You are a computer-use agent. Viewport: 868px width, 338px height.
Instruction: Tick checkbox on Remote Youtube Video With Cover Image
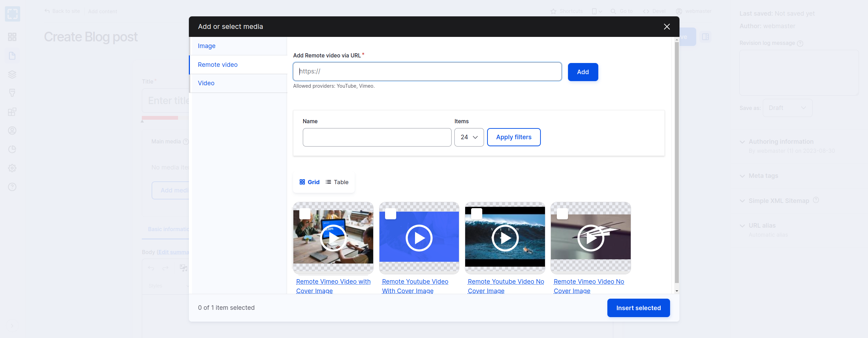coord(391,214)
